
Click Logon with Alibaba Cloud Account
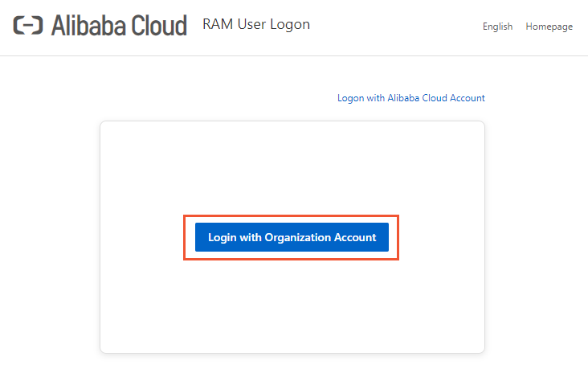tap(411, 98)
